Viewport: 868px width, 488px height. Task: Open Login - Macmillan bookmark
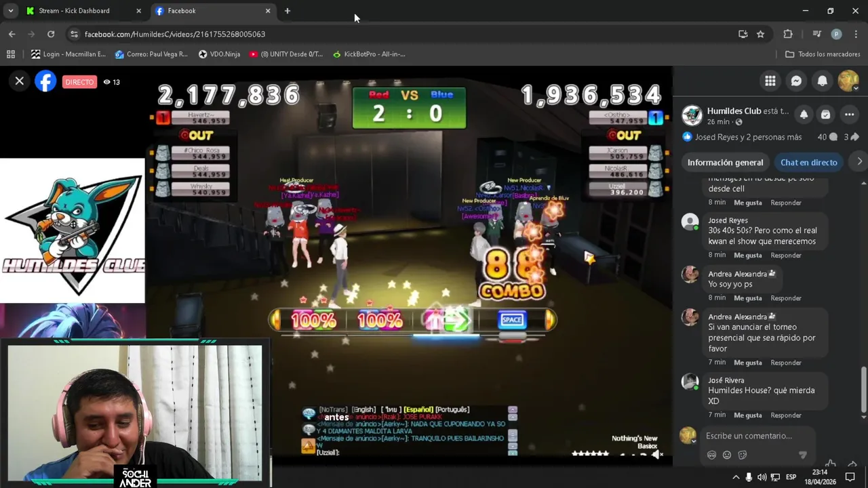68,54
